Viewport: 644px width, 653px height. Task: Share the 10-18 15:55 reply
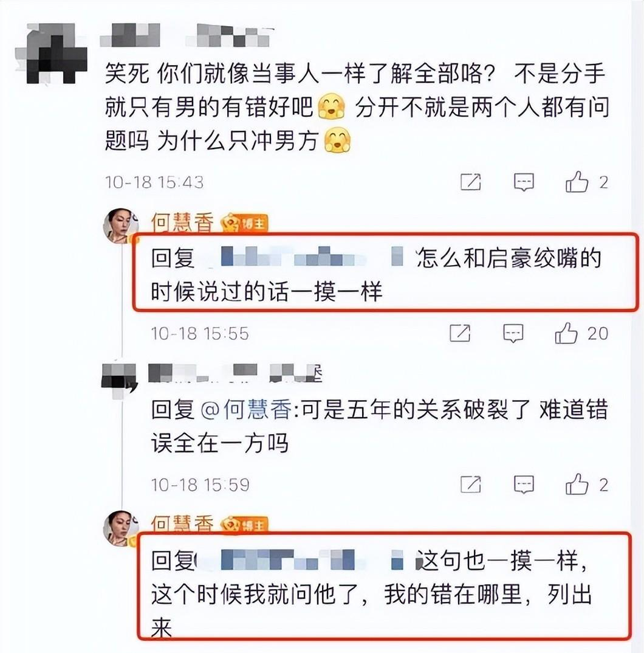460,333
